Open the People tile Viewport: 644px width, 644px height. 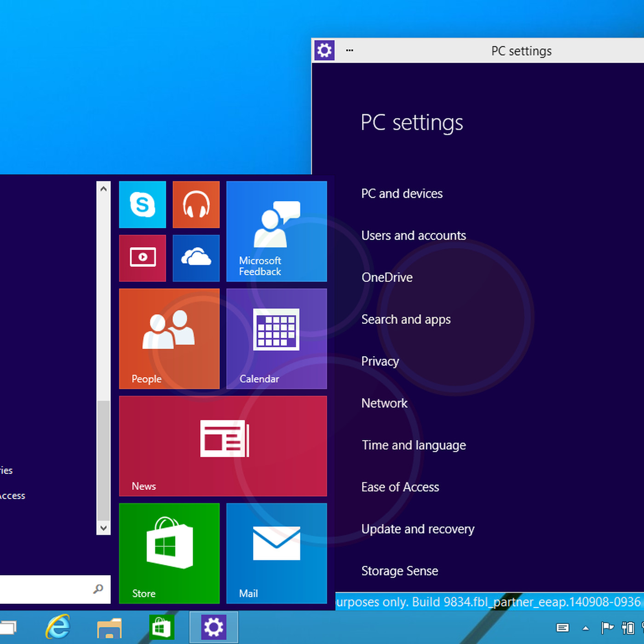click(x=169, y=339)
